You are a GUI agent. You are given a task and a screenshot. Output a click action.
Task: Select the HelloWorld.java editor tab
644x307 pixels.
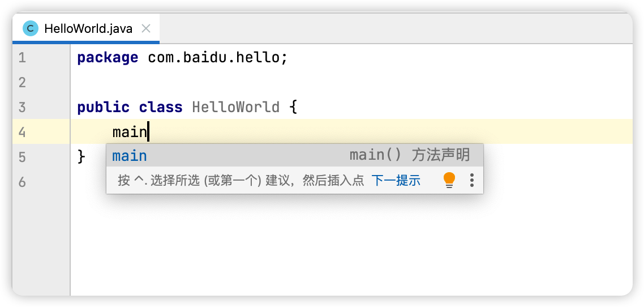click(86, 29)
